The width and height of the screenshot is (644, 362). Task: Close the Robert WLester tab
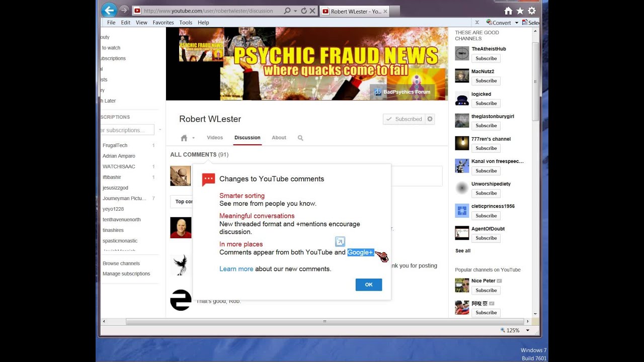coord(385,11)
